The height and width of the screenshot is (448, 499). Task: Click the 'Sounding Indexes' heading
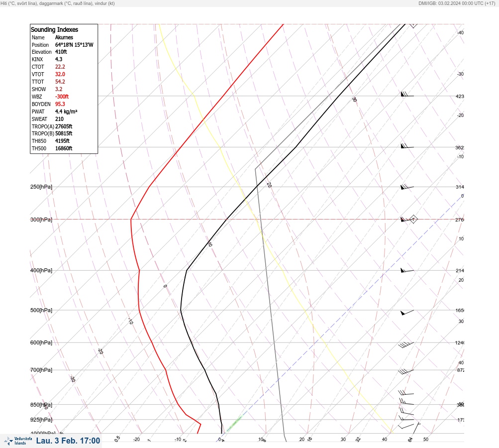(x=54, y=29)
